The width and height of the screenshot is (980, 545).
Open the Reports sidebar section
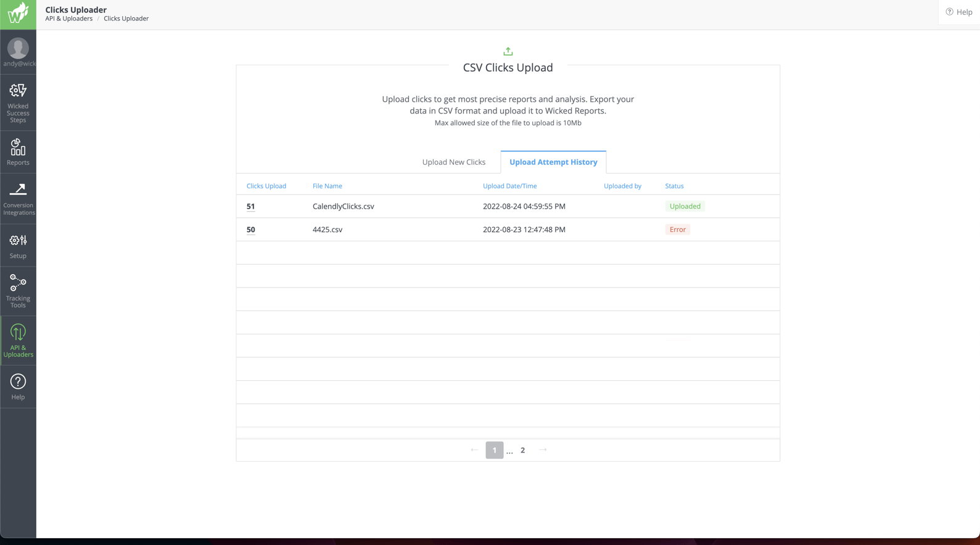pos(18,152)
